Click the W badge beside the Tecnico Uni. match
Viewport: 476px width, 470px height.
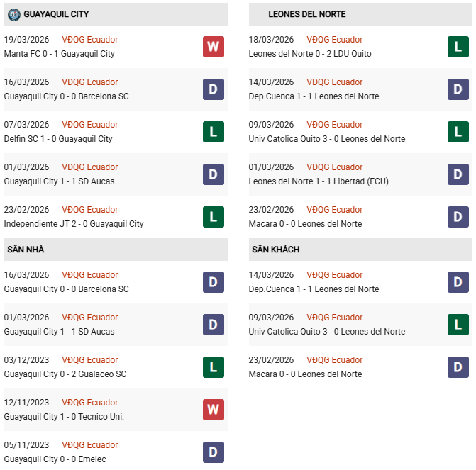[x=214, y=410]
